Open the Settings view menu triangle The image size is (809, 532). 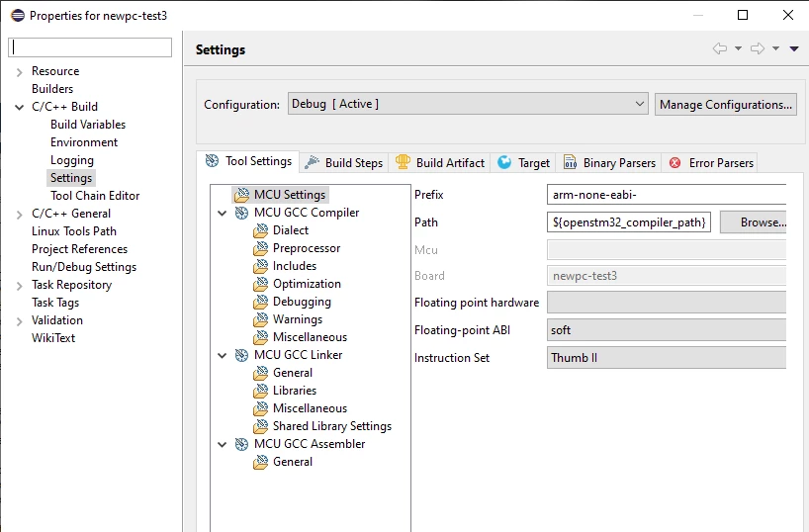pos(794,49)
